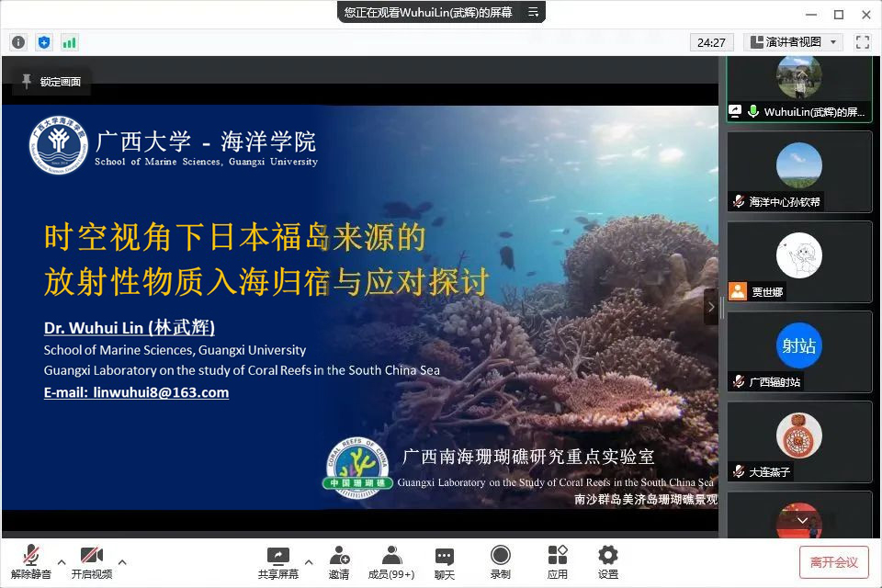
Task: Select the 海洋中心孙钦帮 participant thumbnail
Action: pos(798,171)
